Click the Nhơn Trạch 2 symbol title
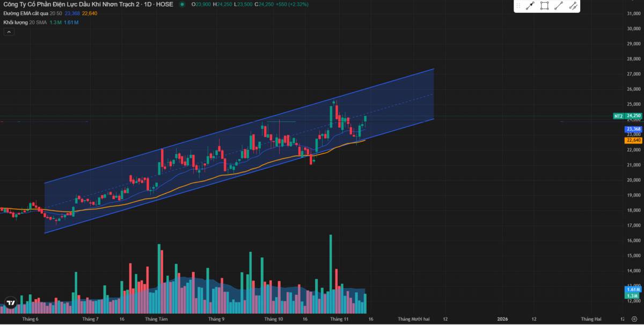644x325 pixels. [x=75, y=4]
